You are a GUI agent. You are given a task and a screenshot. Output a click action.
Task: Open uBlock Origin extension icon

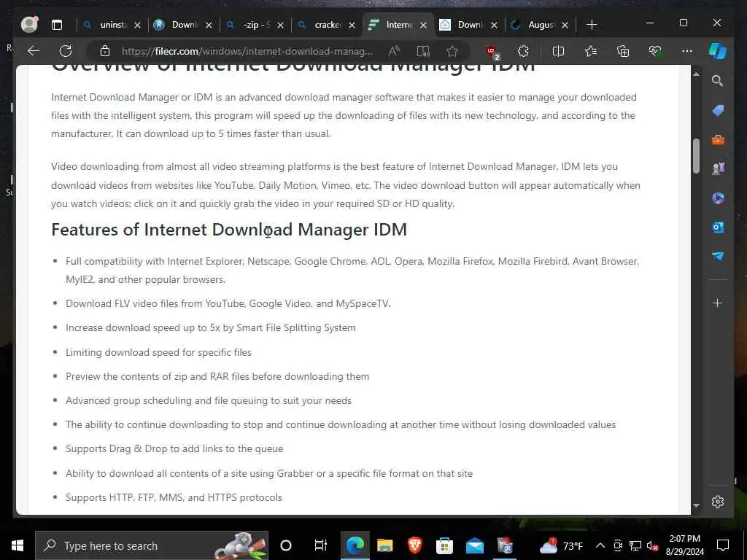click(492, 52)
